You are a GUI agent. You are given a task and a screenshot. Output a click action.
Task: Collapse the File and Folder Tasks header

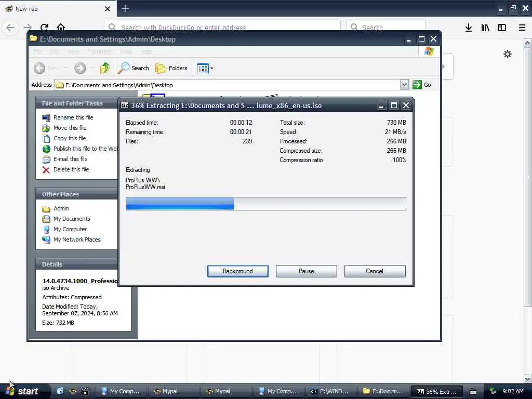click(77, 103)
